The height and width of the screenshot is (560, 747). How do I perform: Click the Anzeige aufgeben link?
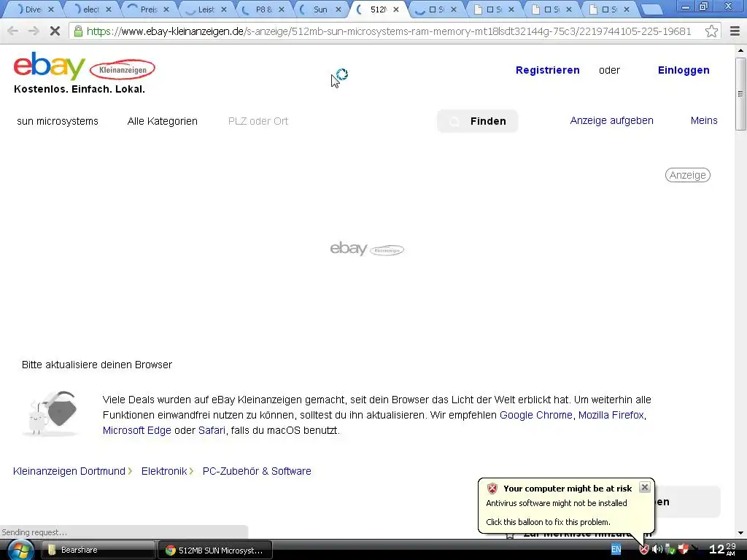[x=612, y=120]
